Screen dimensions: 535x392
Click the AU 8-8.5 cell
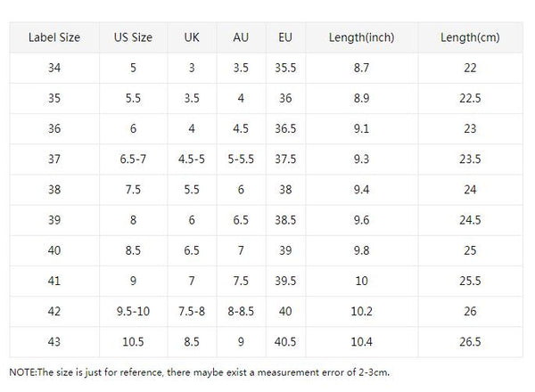click(241, 312)
